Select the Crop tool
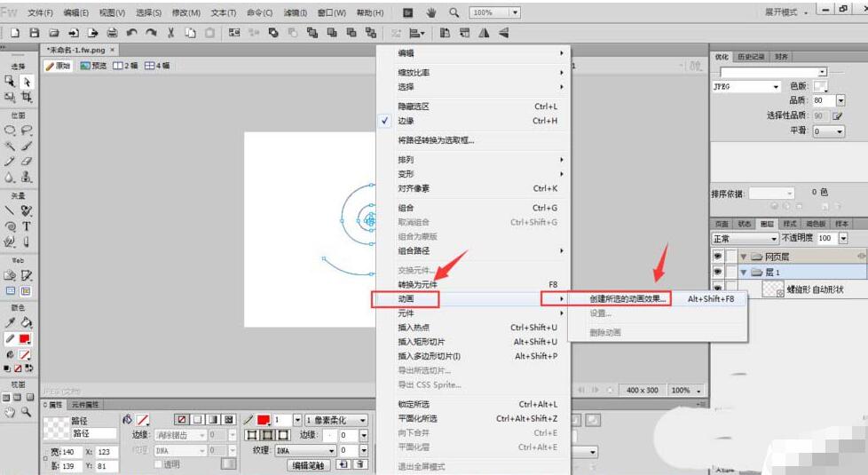Image resolution: width=868 pixels, height=475 pixels. [x=27, y=97]
